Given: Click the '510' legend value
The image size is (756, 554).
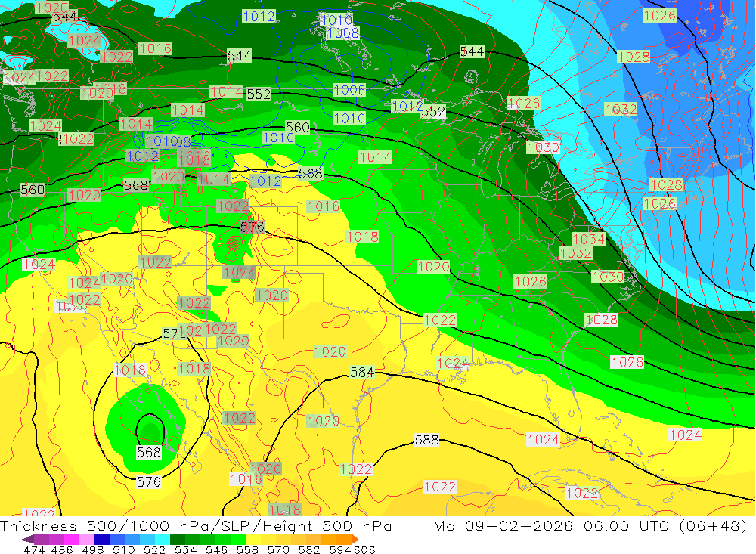Looking at the screenshot, I should click(124, 549).
